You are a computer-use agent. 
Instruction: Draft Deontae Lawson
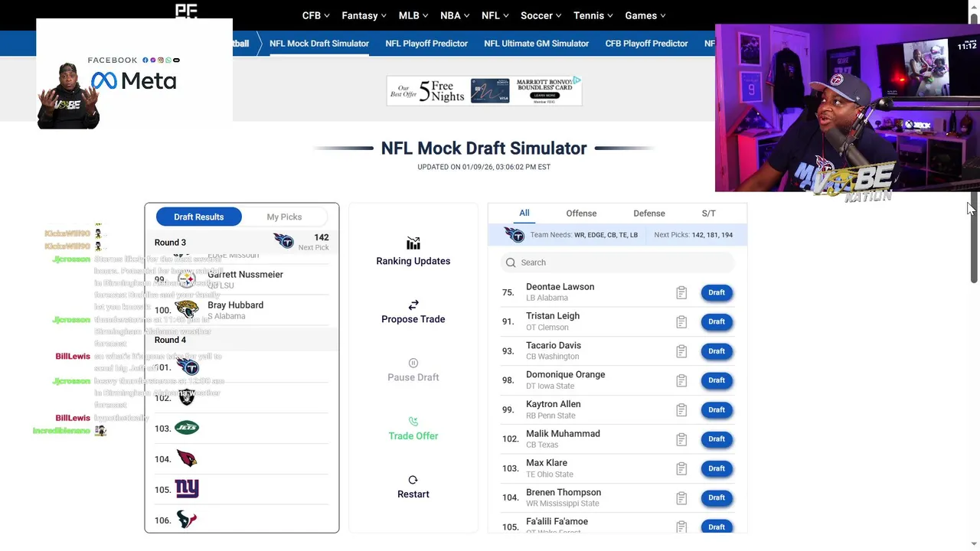[x=717, y=292]
